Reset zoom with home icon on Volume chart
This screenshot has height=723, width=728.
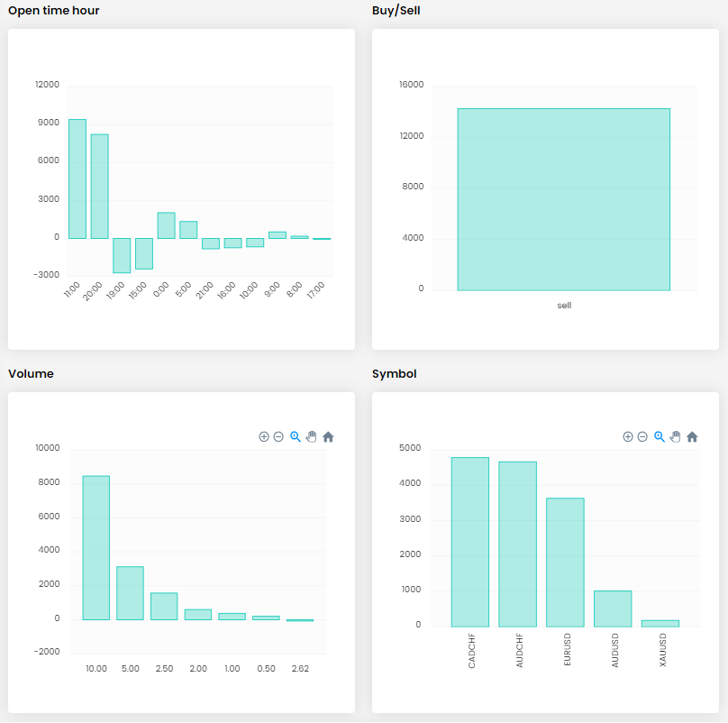point(328,436)
